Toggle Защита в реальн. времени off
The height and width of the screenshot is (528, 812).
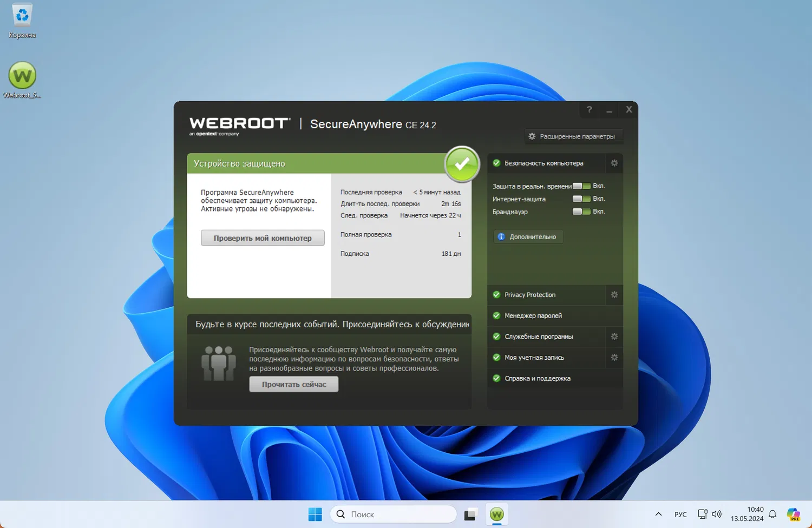point(580,186)
